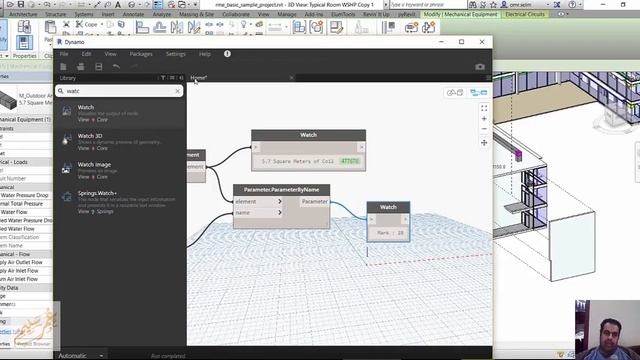This screenshot has width=640, height=360.
Task: Open Revit Help dropdown arrow
Action: point(580,5)
